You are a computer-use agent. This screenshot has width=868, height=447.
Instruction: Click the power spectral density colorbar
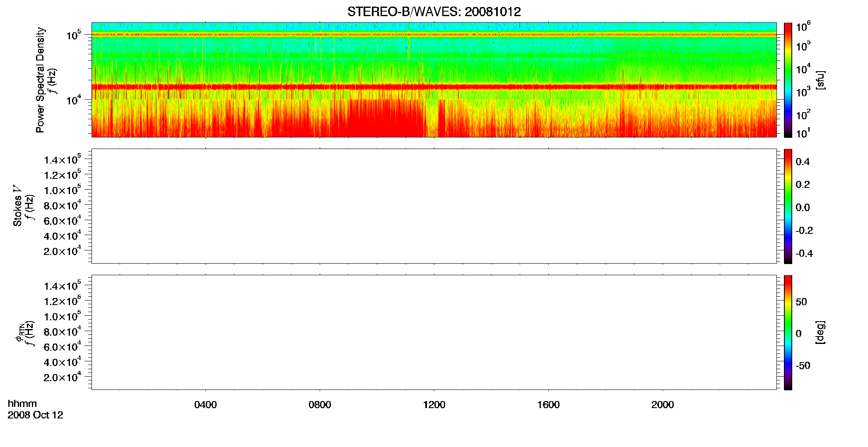(788, 80)
